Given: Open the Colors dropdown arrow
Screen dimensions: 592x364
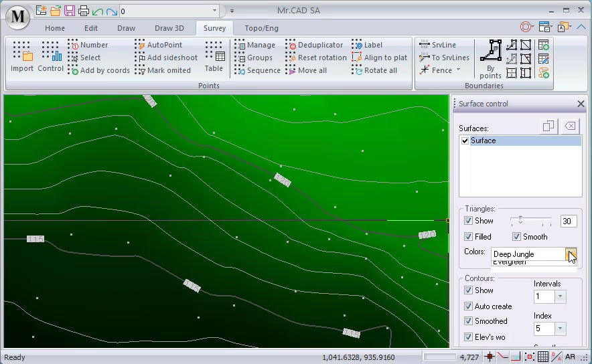Looking at the screenshot, I should click(x=571, y=254).
